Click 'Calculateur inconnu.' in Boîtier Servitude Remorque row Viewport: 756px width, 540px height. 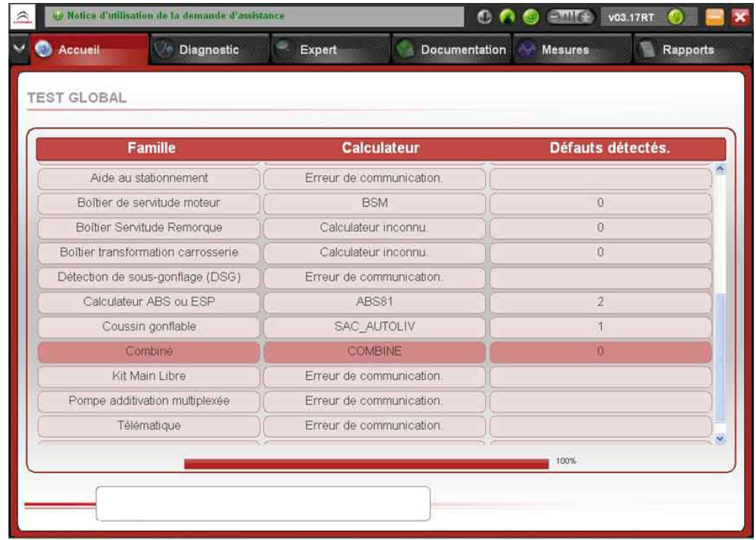[x=375, y=228]
